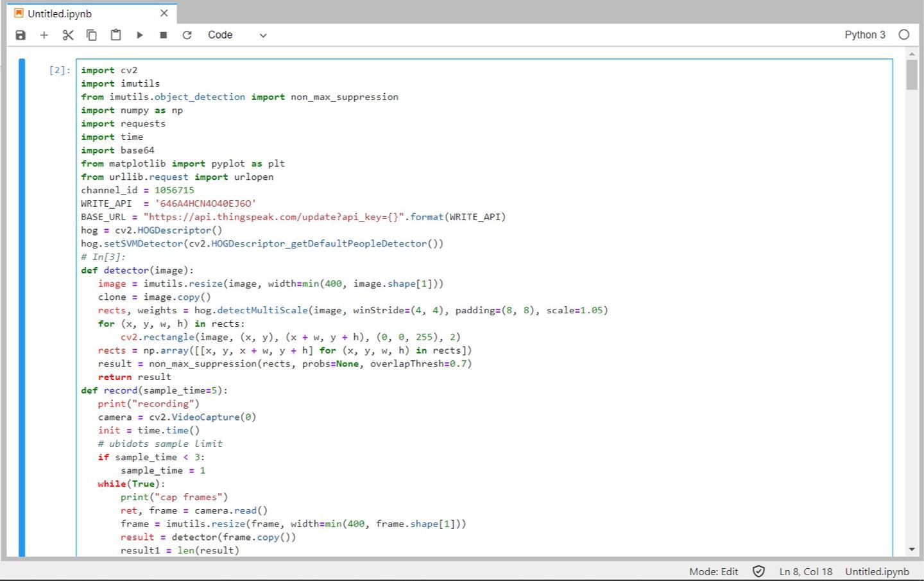
Task: Click 'from urllib.request import urlopen' line
Action: tap(177, 177)
